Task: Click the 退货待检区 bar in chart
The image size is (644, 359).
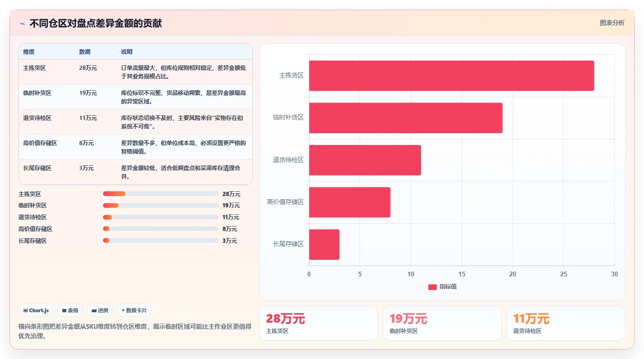Action: point(365,160)
